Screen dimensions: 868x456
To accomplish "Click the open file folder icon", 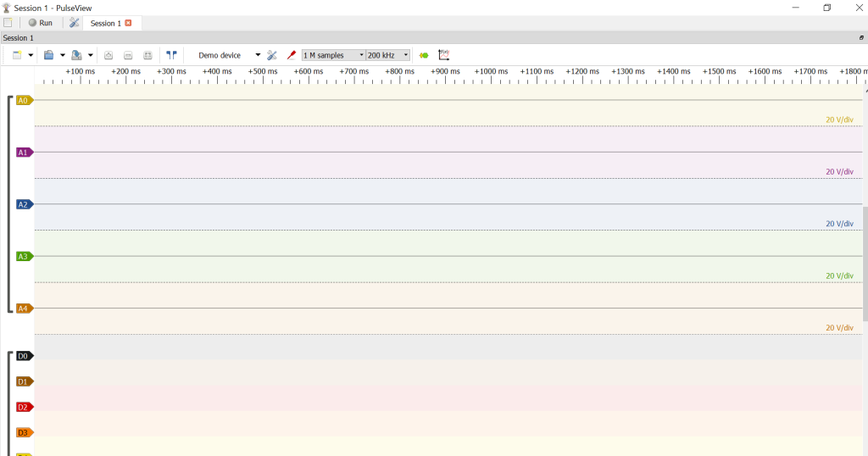I will point(49,55).
